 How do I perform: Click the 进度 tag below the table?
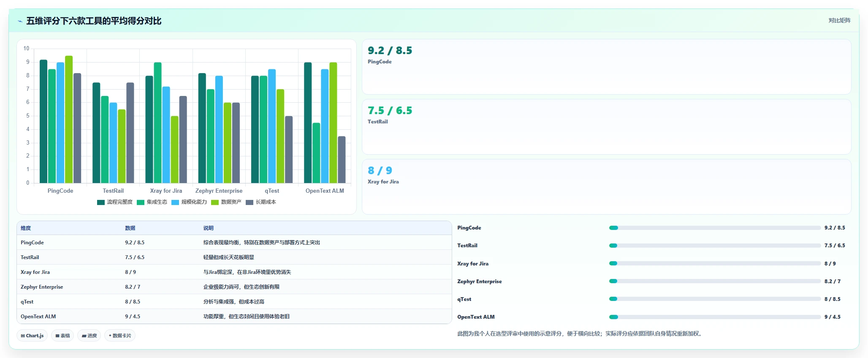point(89,336)
